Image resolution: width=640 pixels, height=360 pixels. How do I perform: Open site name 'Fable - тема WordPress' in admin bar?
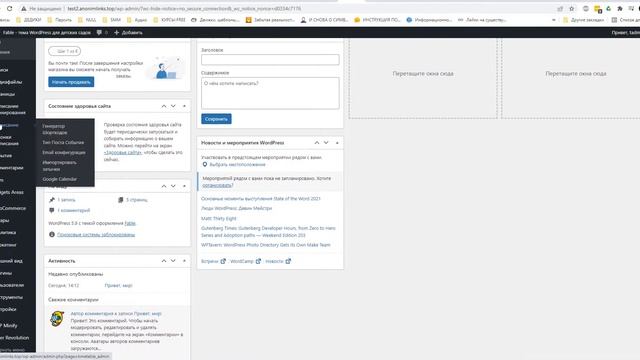tap(47, 32)
